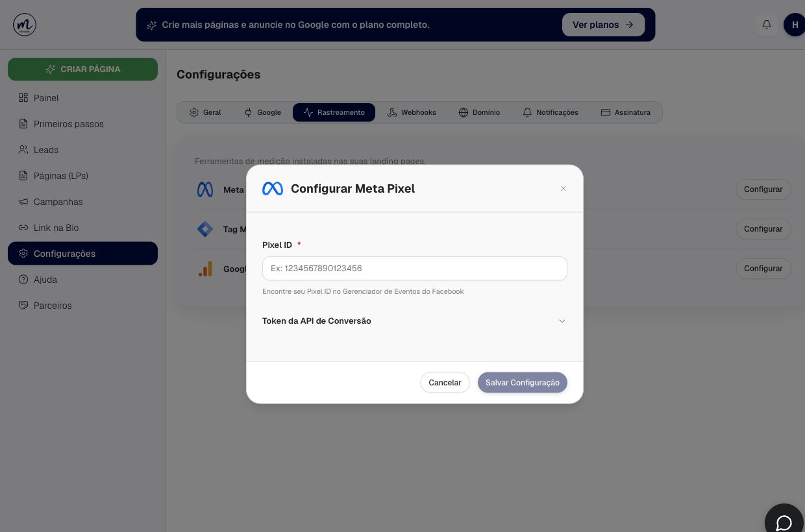This screenshot has width=805, height=532.
Task: Click Salvar Configuração button
Action: [x=523, y=383]
